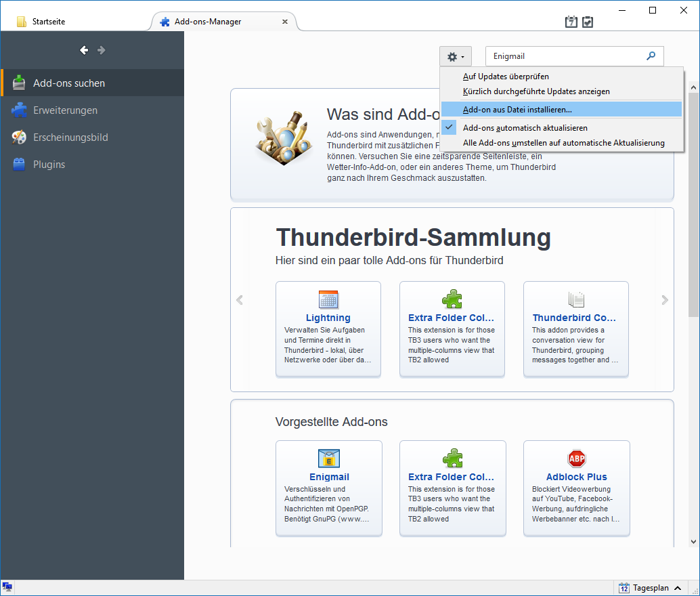Click the Lightning description text
Viewport: 700px width, 596px height.
(328, 345)
